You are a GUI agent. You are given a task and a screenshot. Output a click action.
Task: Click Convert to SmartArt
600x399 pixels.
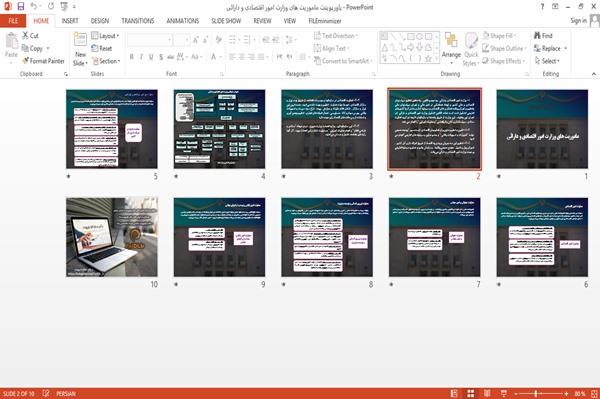pos(342,61)
